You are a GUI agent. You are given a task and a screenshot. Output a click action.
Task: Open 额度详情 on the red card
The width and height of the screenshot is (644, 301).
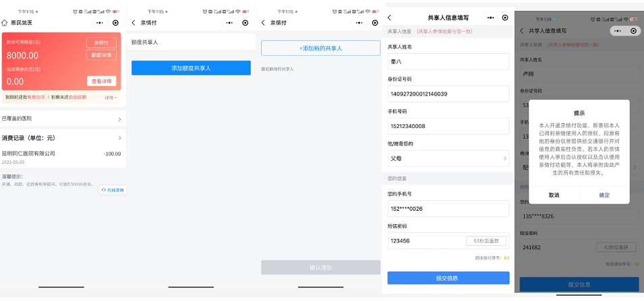coord(101,55)
